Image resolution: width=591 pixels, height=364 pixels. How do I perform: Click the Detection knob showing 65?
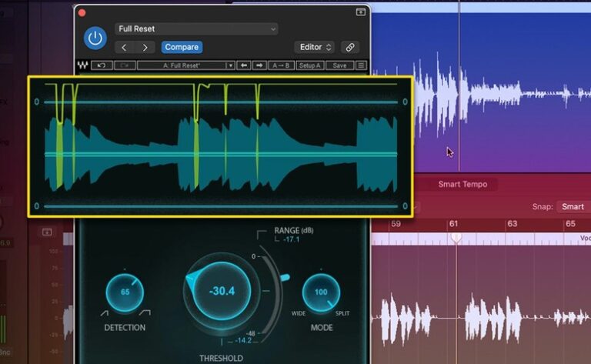pos(125,292)
